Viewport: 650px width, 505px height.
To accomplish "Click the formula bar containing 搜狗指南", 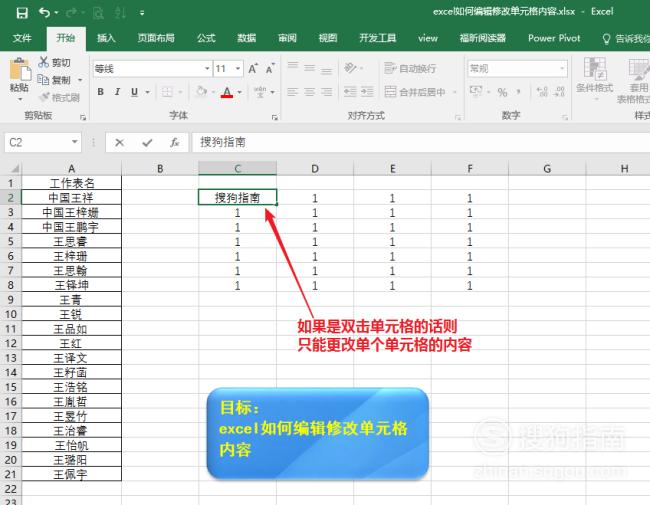I will [x=421, y=143].
